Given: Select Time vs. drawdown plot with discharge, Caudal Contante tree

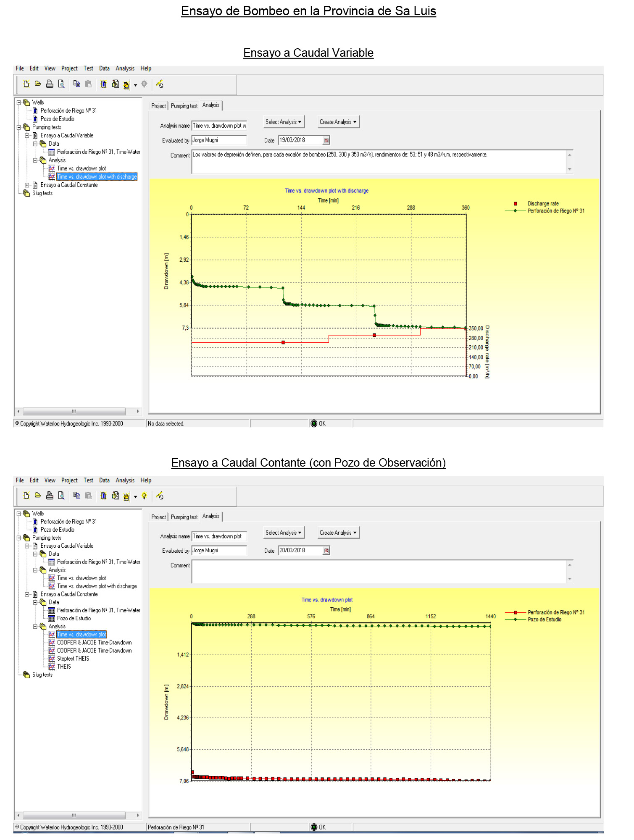Looking at the screenshot, I should click(x=97, y=586).
